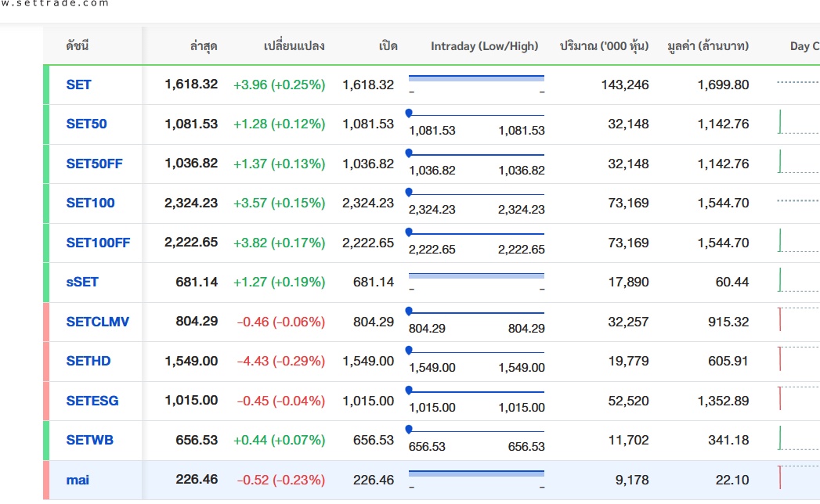Click the มูลค่า (ล้านบาท) column header
The width and height of the screenshot is (820, 504).
click(x=708, y=46)
